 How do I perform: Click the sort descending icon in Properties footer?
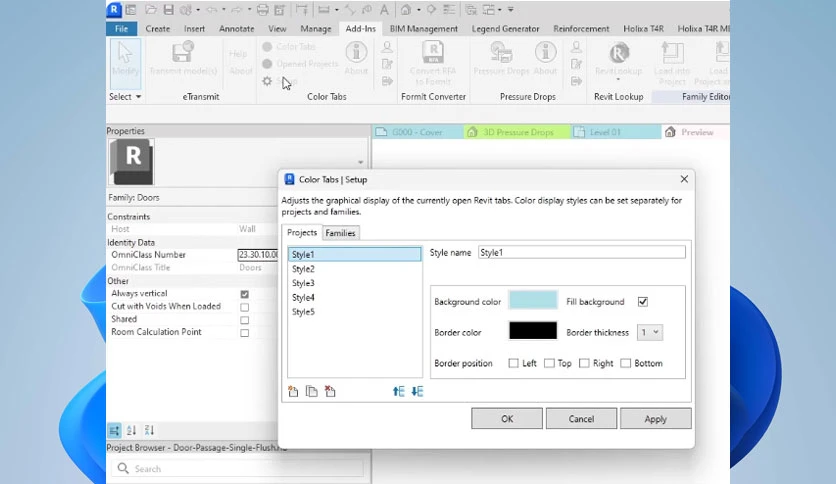pyautogui.click(x=149, y=430)
